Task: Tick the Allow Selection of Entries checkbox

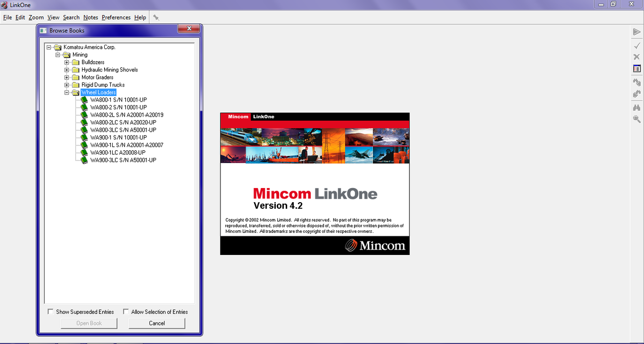Action: (x=126, y=312)
